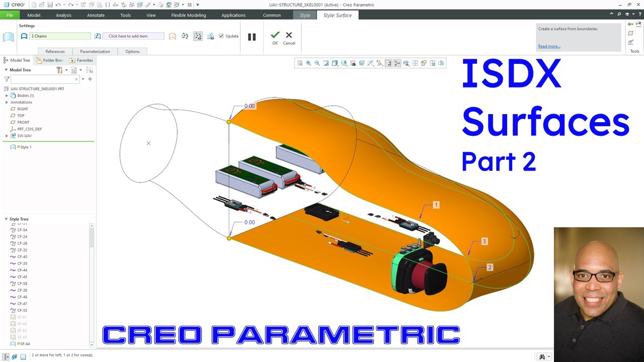Open the View Manager camera icon

(353, 63)
